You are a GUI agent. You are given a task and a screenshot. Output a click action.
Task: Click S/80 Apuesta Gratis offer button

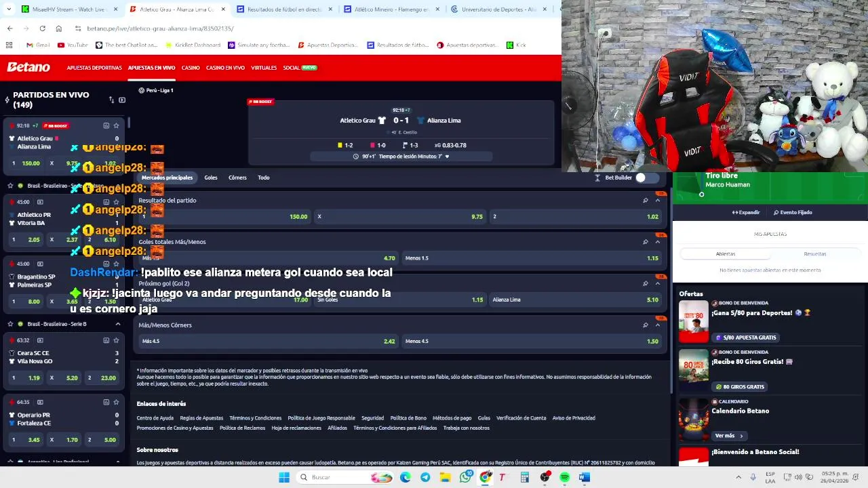point(745,338)
